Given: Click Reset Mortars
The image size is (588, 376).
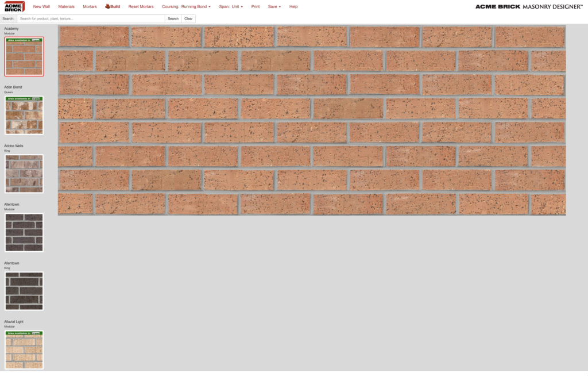Looking at the screenshot, I should tap(140, 6).
